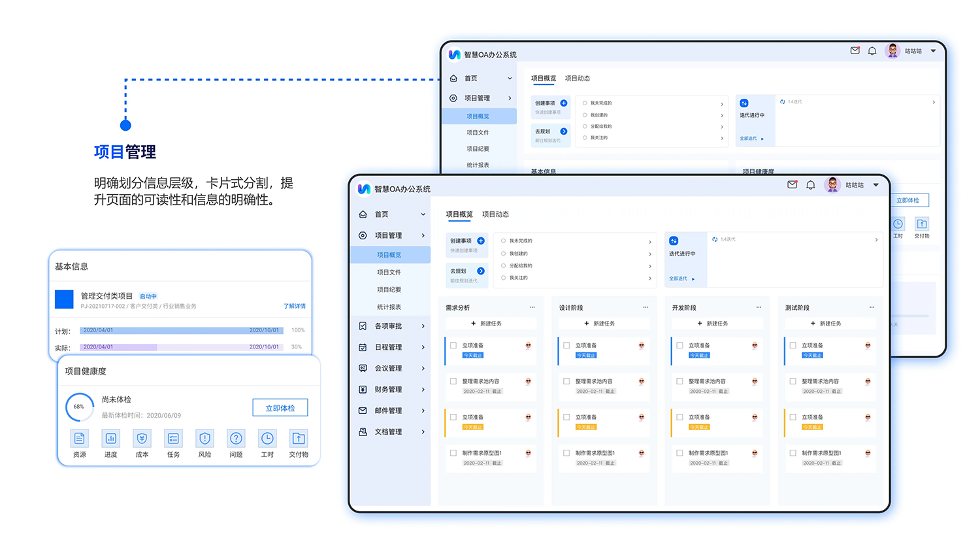The image size is (980, 540).
Task: Click the 立即体检 button in health card
Action: (280, 408)
